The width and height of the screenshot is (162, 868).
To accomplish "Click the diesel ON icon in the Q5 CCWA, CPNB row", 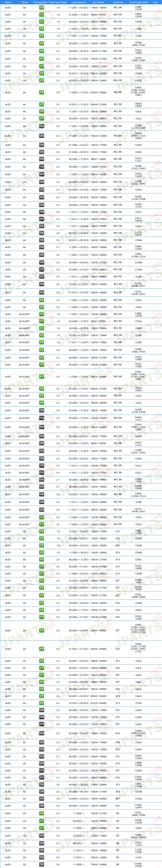I will click(41, 865).
